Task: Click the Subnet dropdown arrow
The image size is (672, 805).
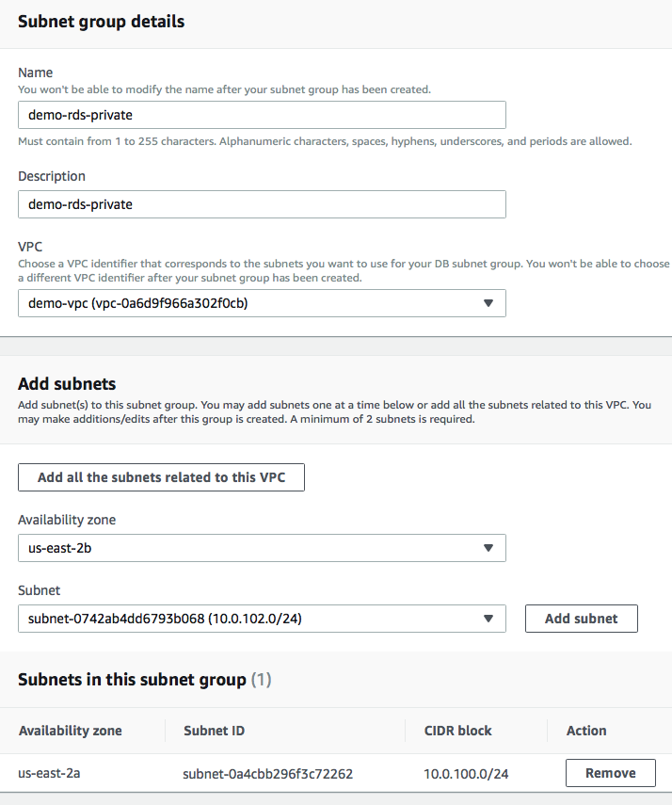Action: pyautogui.click(x=488, y=619)
